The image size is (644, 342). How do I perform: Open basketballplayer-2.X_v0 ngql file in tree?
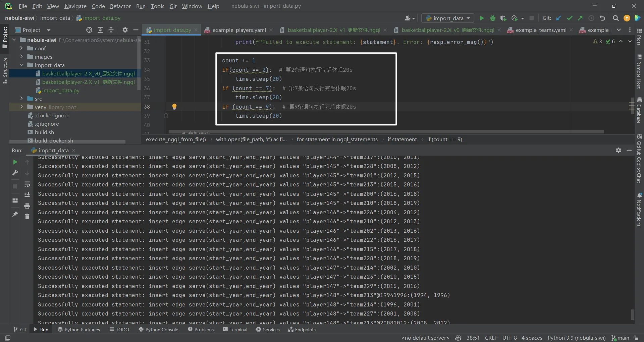88,73
